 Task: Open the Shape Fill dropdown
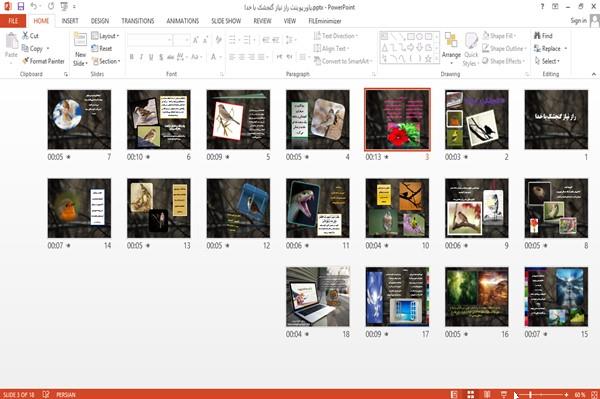pyautogui.click(x=499, y=36)
